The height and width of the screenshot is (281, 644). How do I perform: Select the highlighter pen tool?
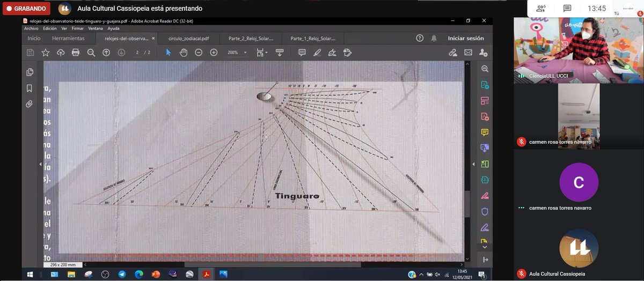pos(317,53)
